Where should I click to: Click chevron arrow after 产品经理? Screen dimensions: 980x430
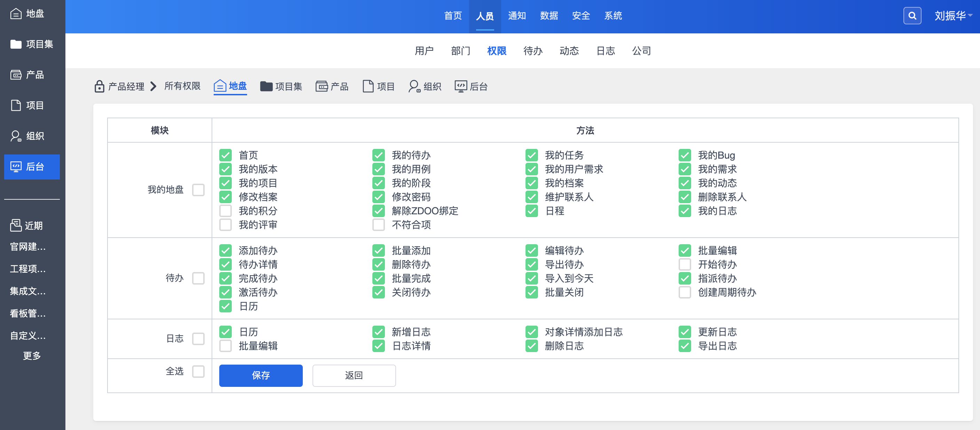point(153,86)
